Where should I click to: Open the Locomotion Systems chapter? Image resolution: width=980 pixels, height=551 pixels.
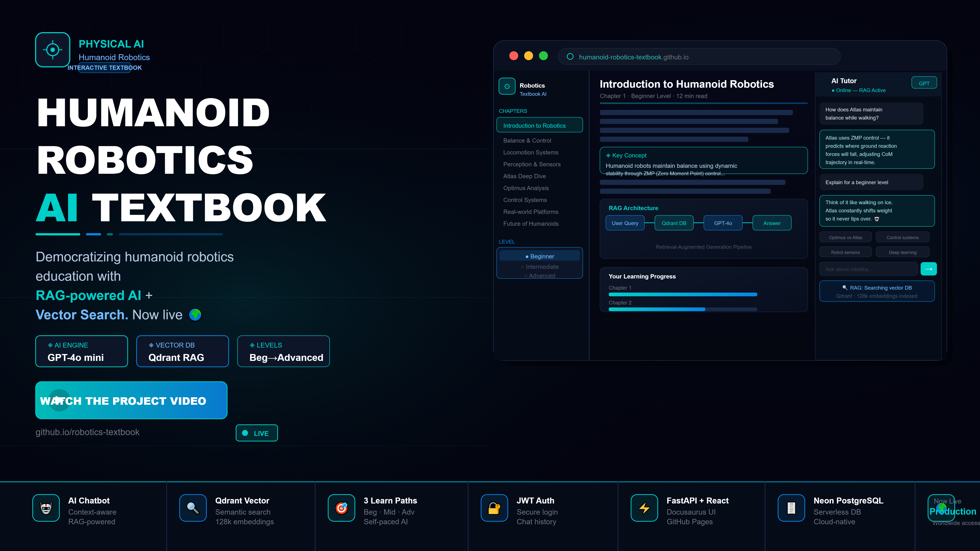click(x=531, y=152)
